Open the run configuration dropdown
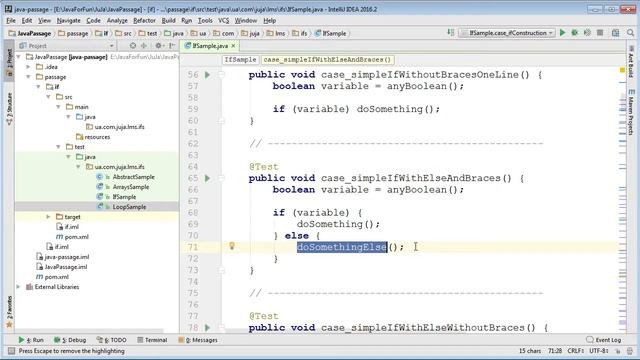 [x=507, y=33]
